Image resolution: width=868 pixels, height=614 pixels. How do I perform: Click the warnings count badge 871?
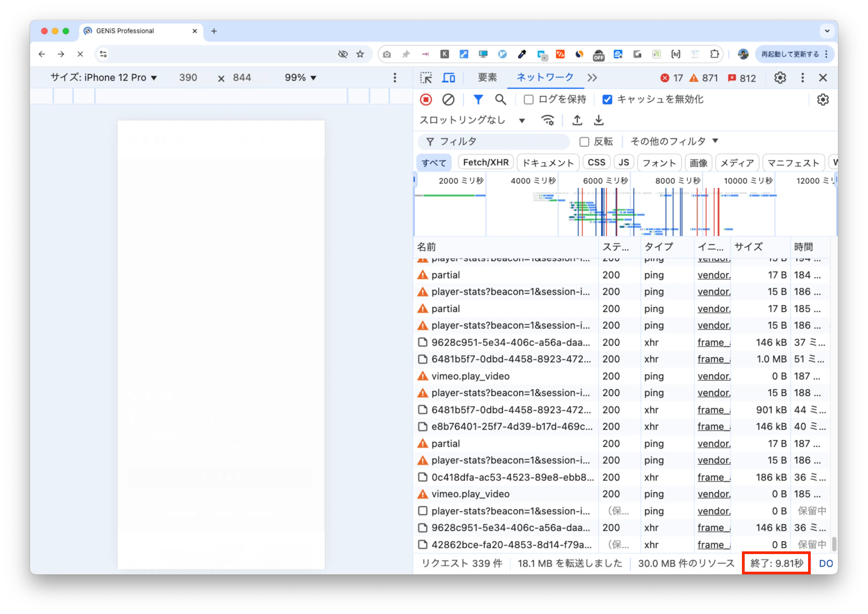[x=703, y=78]
